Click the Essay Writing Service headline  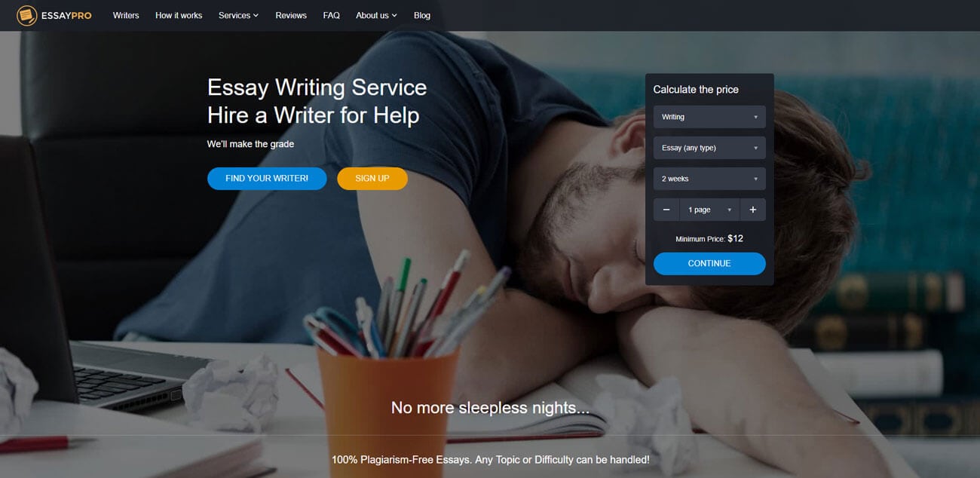click(317, 87)
